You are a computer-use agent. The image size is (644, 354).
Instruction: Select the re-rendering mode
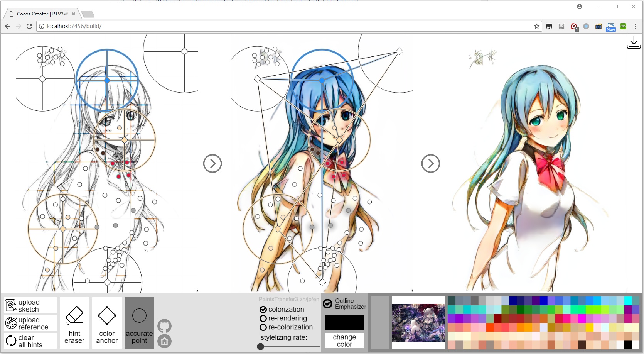[263, 318]
